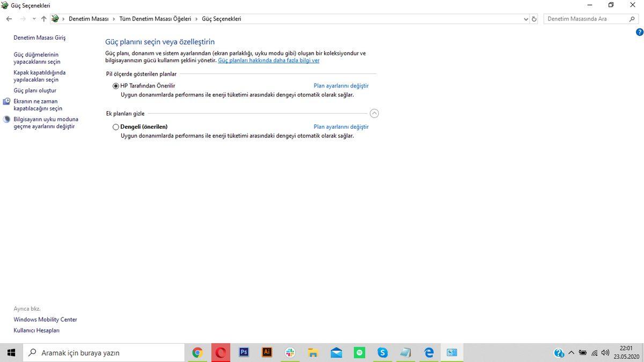The height and width of the screenshot is (362, 644).
Task: Launch Opera browser from the taskbar
Action: 221,352
